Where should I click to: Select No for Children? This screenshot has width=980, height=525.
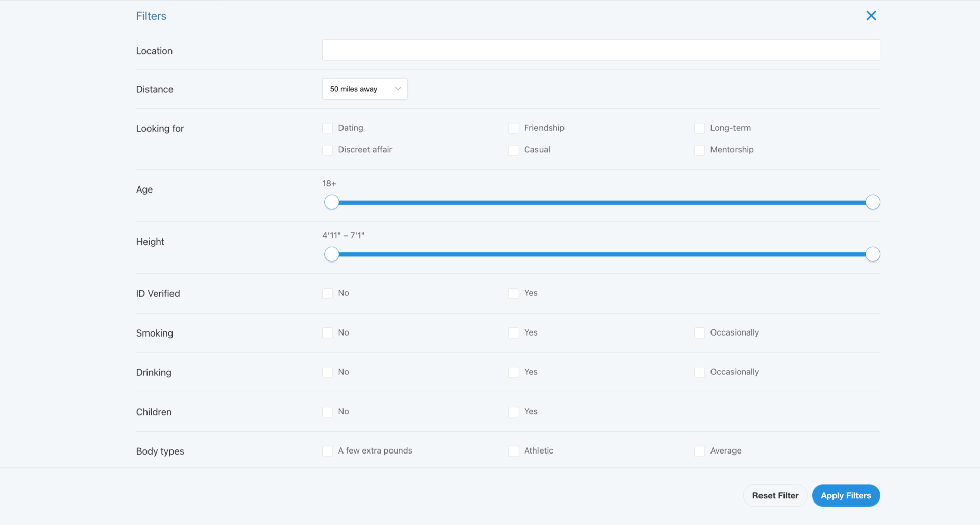click(328, 412)
